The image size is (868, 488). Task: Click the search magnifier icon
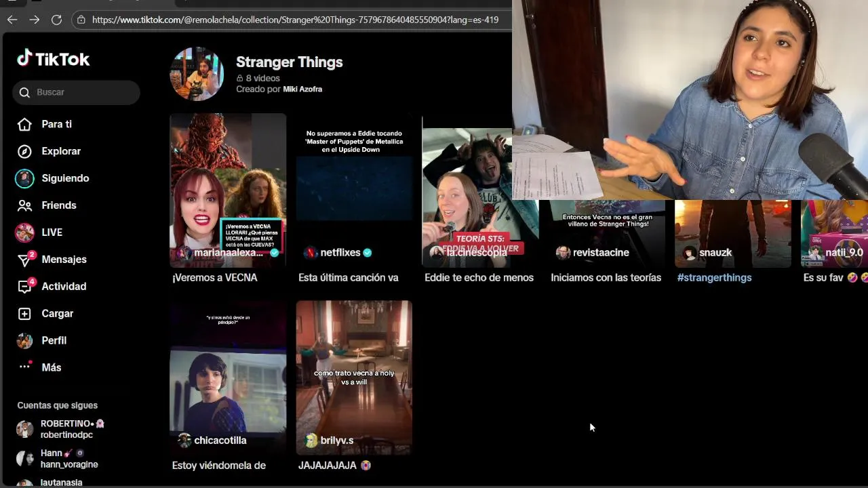coord(25,92)
